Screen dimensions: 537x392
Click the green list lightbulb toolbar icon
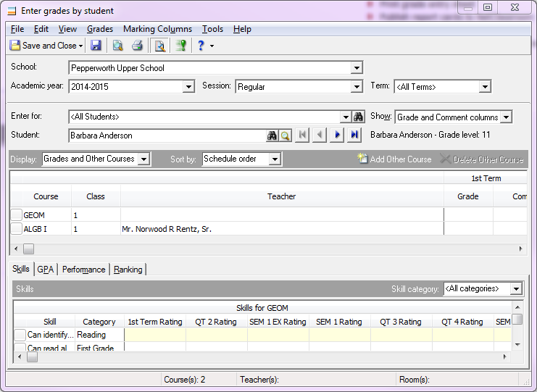[181, 46]
